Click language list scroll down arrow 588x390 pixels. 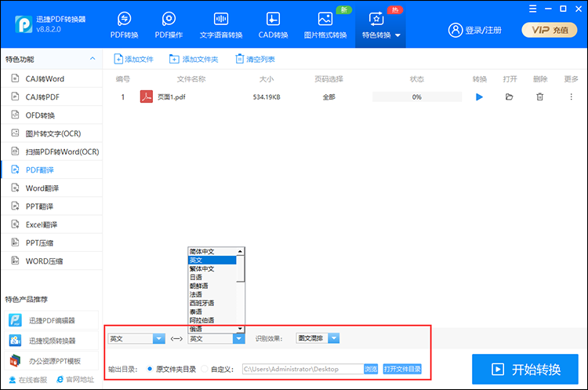coord(241,329)
